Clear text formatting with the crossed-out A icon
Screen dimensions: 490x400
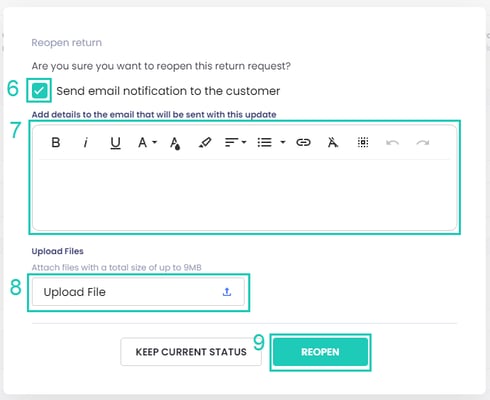[x=333, y=143]
